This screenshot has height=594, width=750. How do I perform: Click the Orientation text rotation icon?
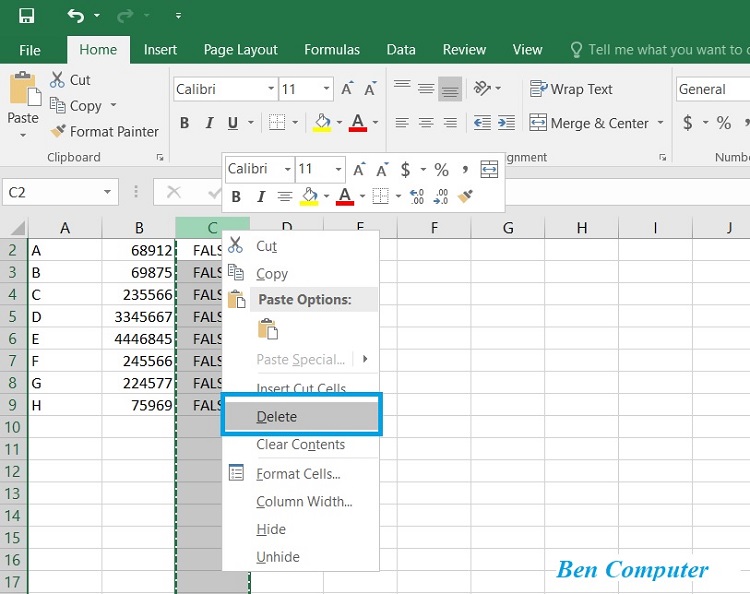point(482,88)
